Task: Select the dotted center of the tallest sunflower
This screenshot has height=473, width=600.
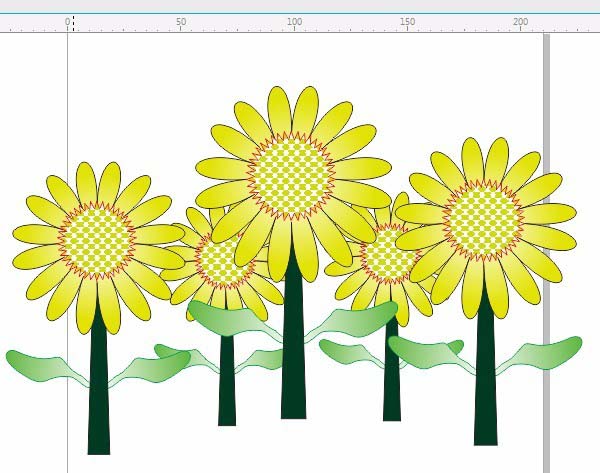Action: pyautogui.click(x=291, y=176)
